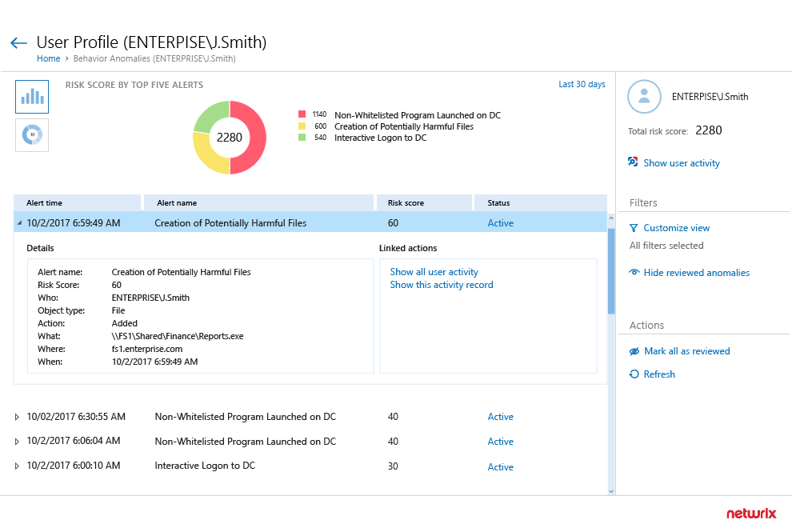The height and width of the screenshot is (532, 792).
Task: Expand the Interactive Logon to DC row
Action: [18, 466]
